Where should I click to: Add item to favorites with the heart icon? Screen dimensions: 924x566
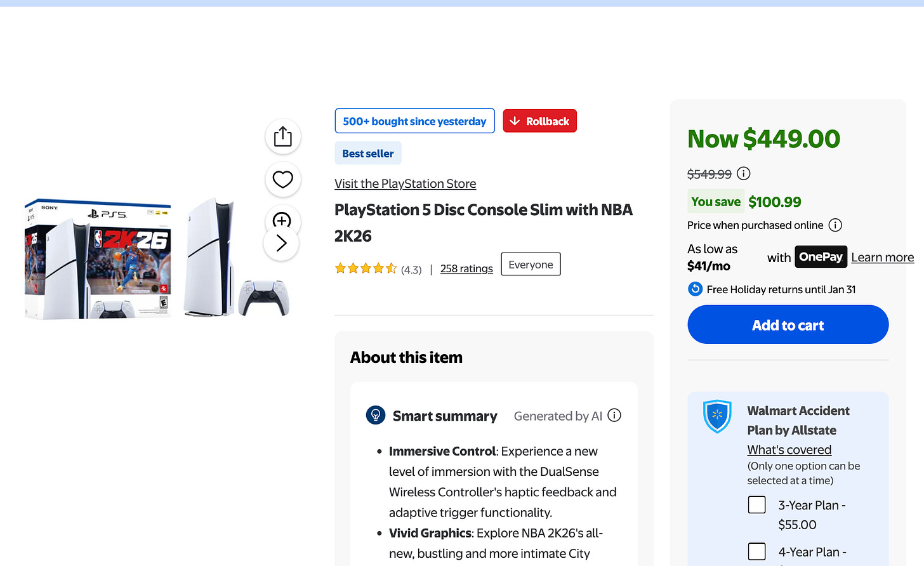282,180
